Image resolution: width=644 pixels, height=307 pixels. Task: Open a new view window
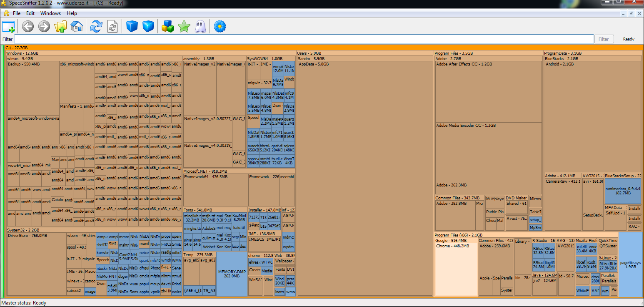pyautogui.click(x=8, y=27)
